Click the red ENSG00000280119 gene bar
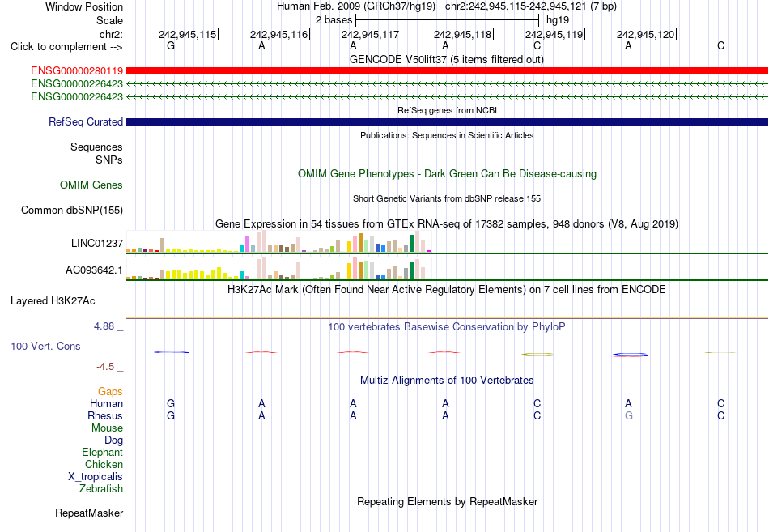This screenshot has height=532, width=769. point(448,71)
